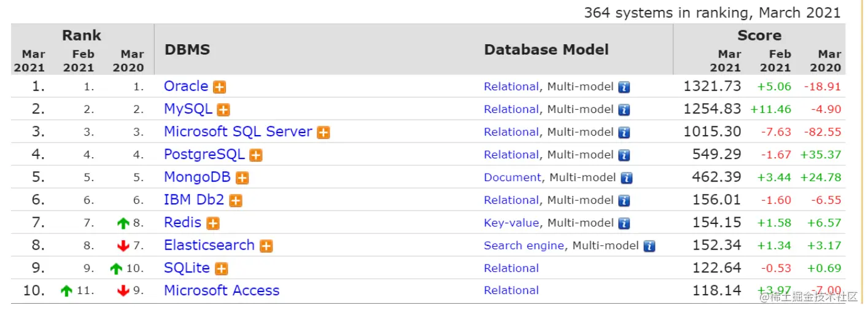Follow Key-value model link in Redis row
The image size is (868, 313).
tap(511, 223)
